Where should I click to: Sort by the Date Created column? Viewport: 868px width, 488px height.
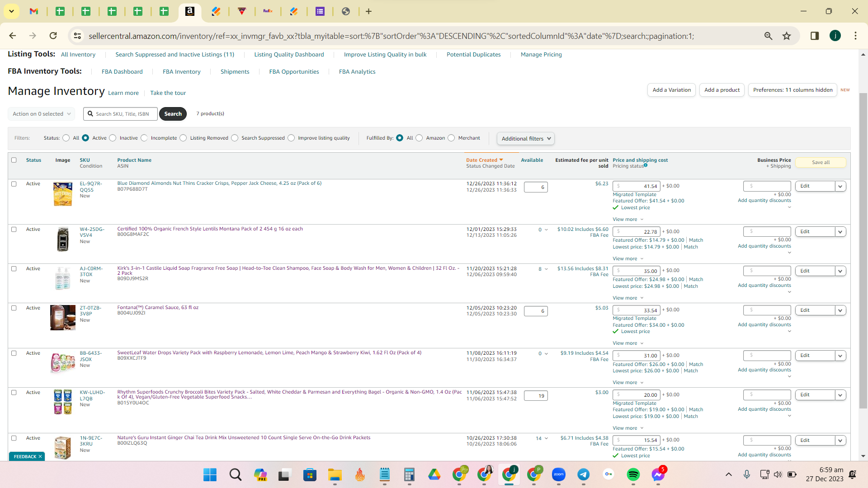tap(484, 160)
